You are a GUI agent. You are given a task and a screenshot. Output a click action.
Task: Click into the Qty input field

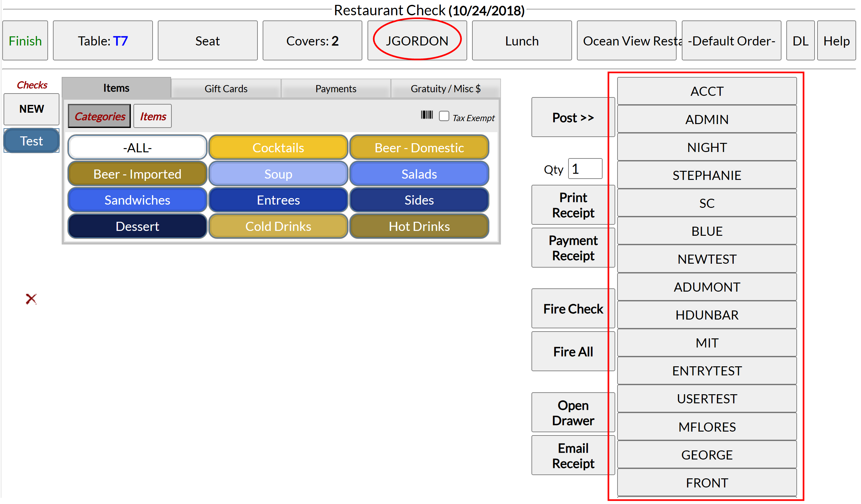click(x=585, y=169)
